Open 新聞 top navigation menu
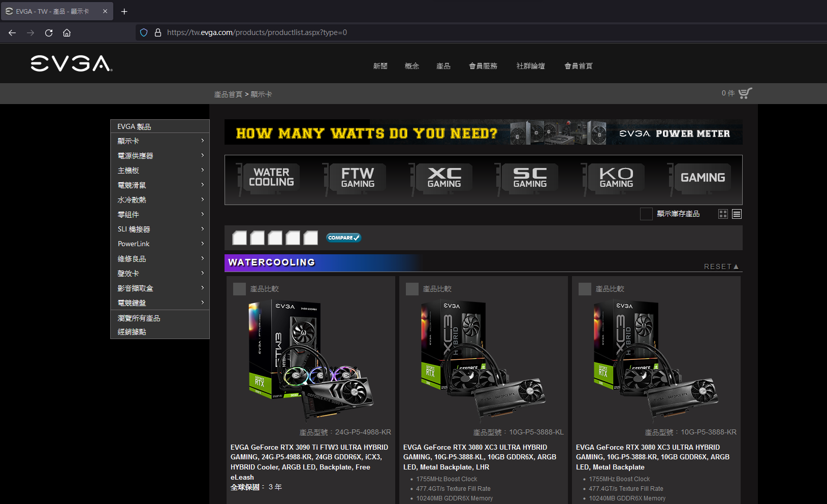 click(380, 66)
